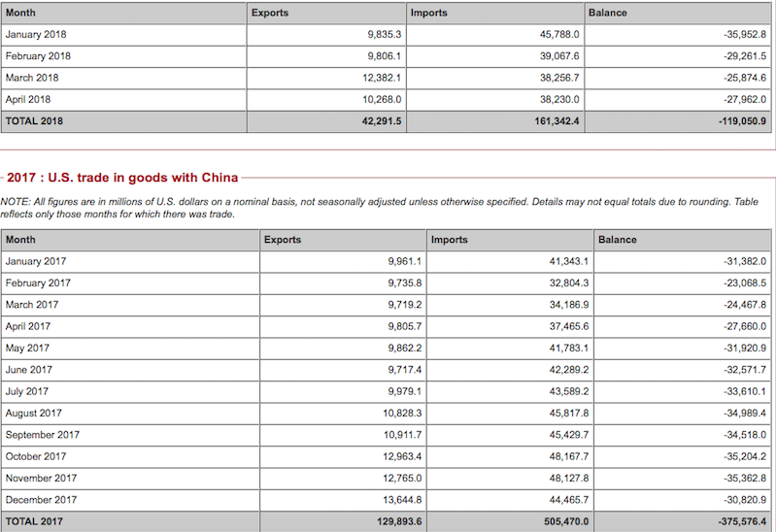
Task: Select the September 2017 row label
Action: point(43,435)
